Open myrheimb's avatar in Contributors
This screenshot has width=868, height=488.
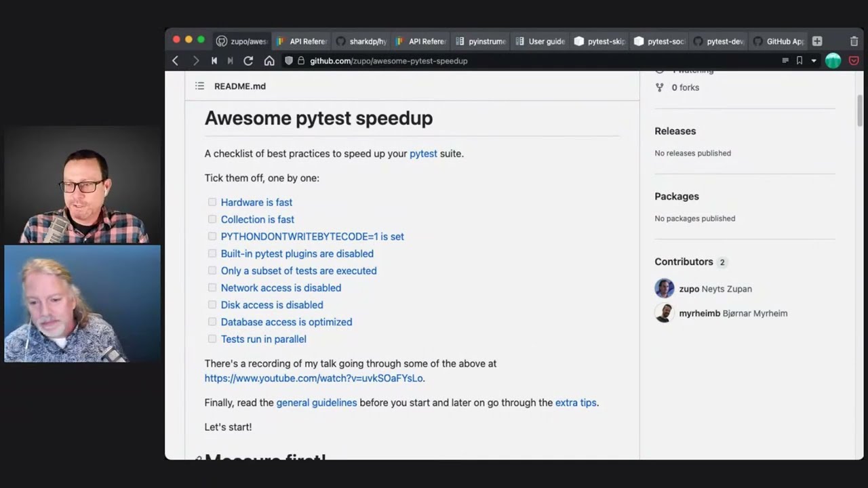point(665,312)
